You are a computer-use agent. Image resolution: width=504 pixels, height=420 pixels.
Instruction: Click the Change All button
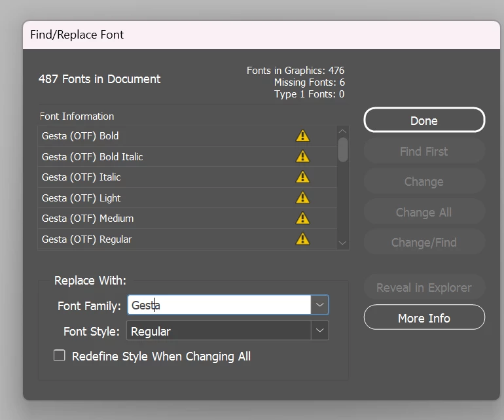click(x=424, y=212)
